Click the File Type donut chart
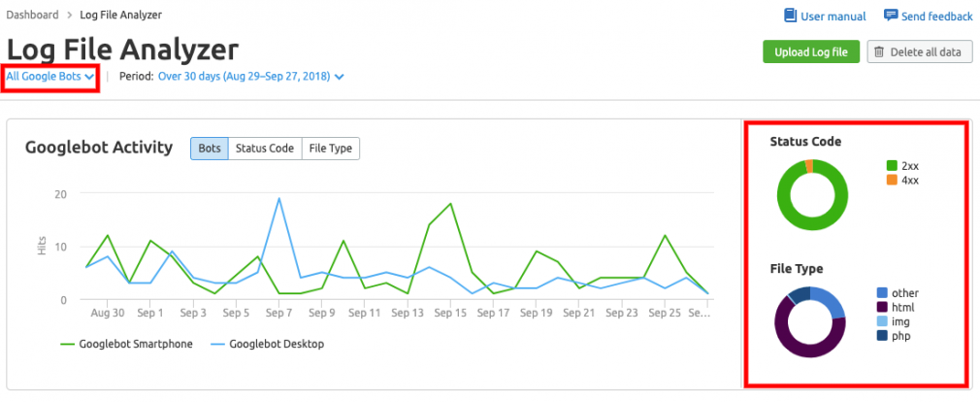 (x=809, y=322)
